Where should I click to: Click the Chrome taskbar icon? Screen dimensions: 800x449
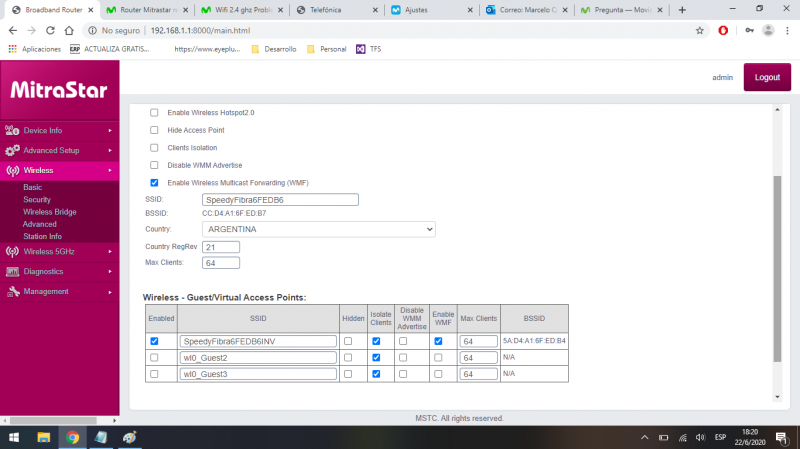click(72, 437)
